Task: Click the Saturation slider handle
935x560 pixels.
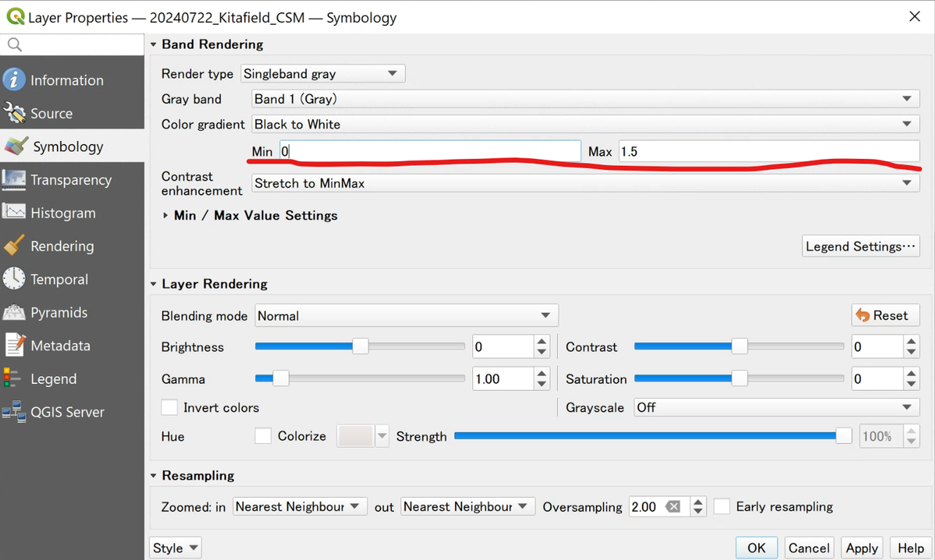Action: click(739, 379)
